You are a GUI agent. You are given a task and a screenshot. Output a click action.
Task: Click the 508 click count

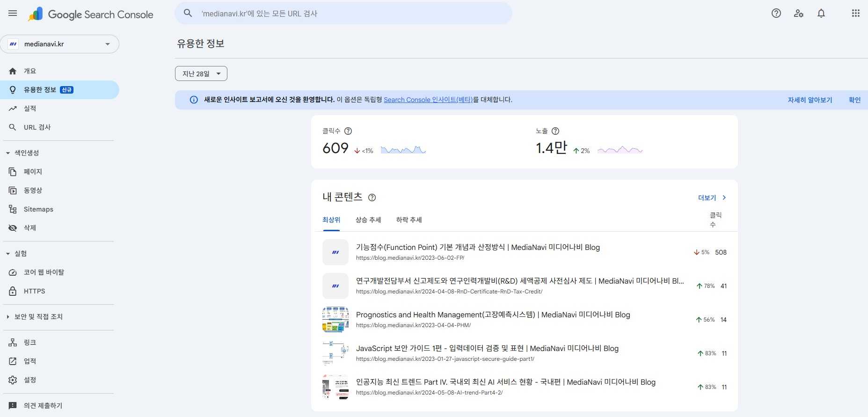click(721, 252)
